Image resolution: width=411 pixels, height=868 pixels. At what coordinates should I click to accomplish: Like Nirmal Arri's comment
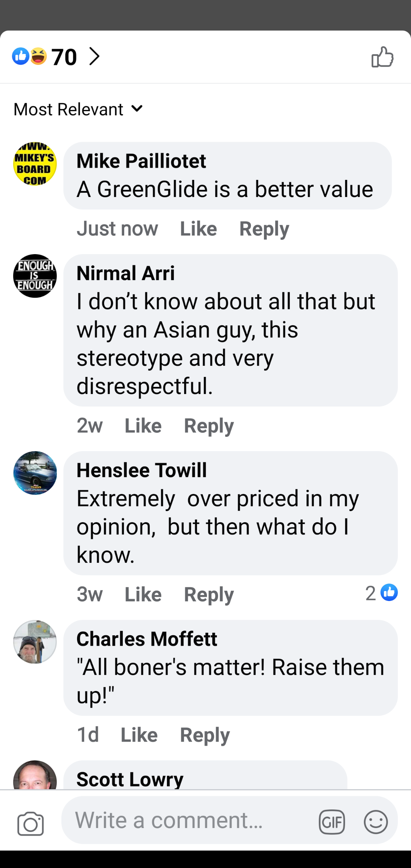point(143,426)
